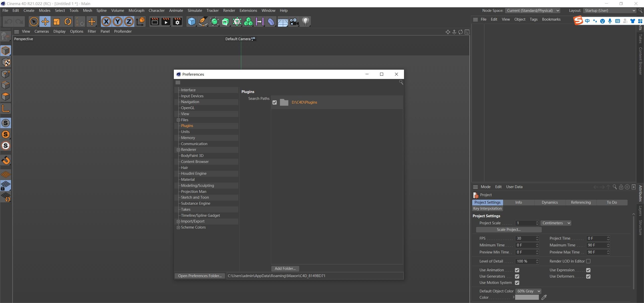Uncheck Use Deformers
This screenshot has width=644, height=303.
pyautogui.click(x=588, y=276)
